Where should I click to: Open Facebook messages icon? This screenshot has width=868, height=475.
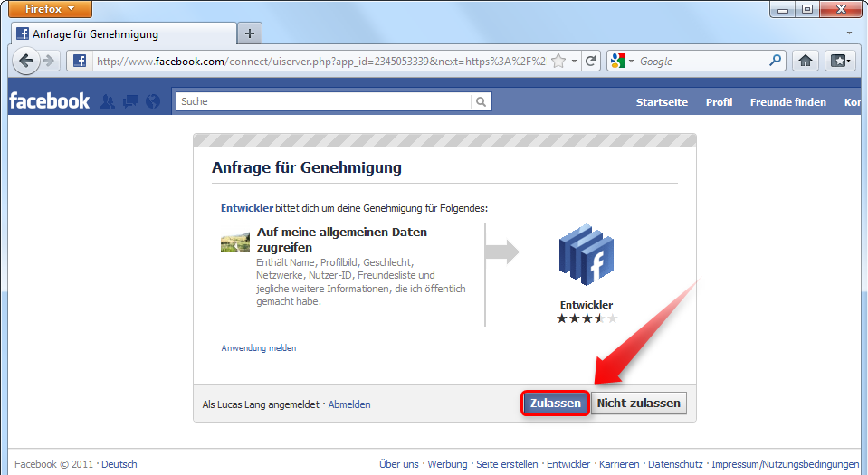pyautogui.click(x=130, y=101)
